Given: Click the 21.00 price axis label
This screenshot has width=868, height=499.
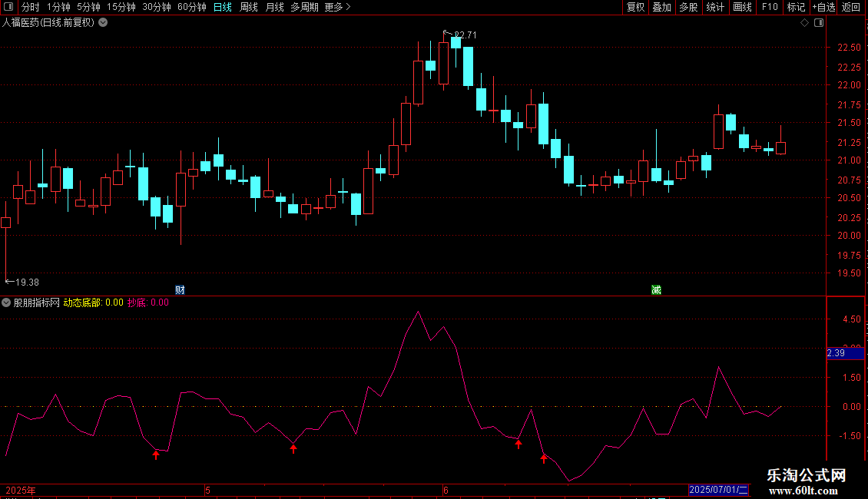Looking at the screenshot, I should 849,160.
